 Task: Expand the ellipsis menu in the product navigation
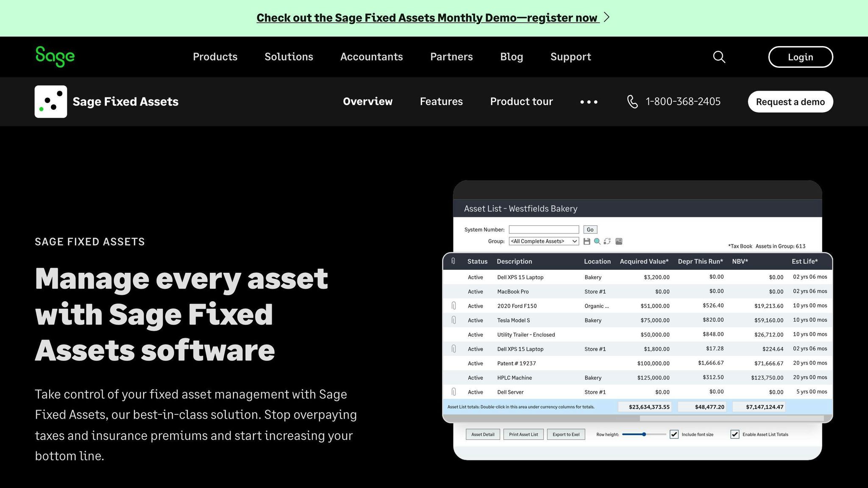[x=588, y=102]
